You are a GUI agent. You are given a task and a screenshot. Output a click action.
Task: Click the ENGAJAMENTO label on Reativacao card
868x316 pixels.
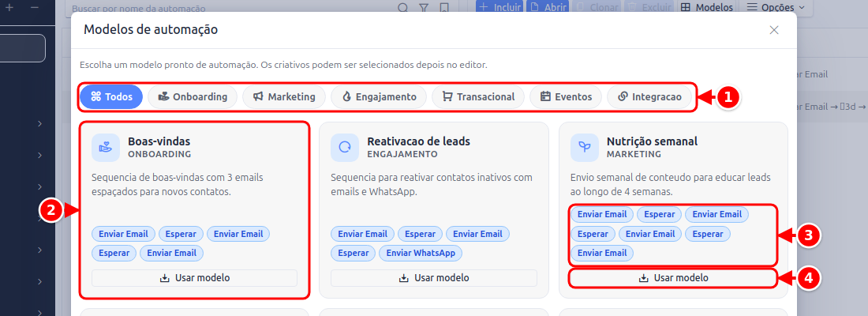click(x=402, y=154)
